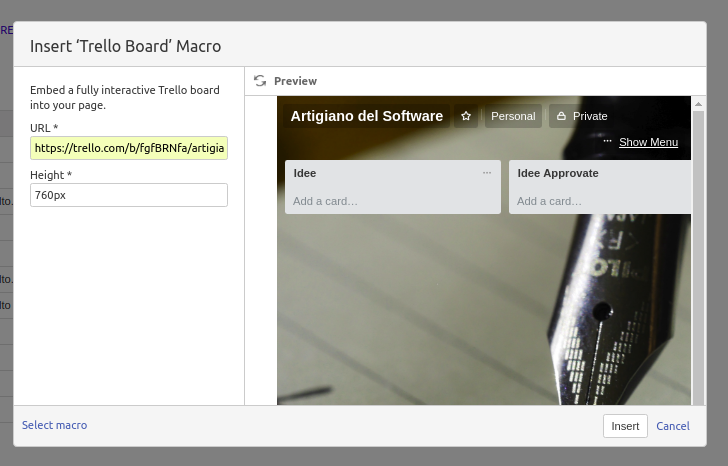
Task: Click the Idee Approvate list title
Action: (x=557, y=173)
